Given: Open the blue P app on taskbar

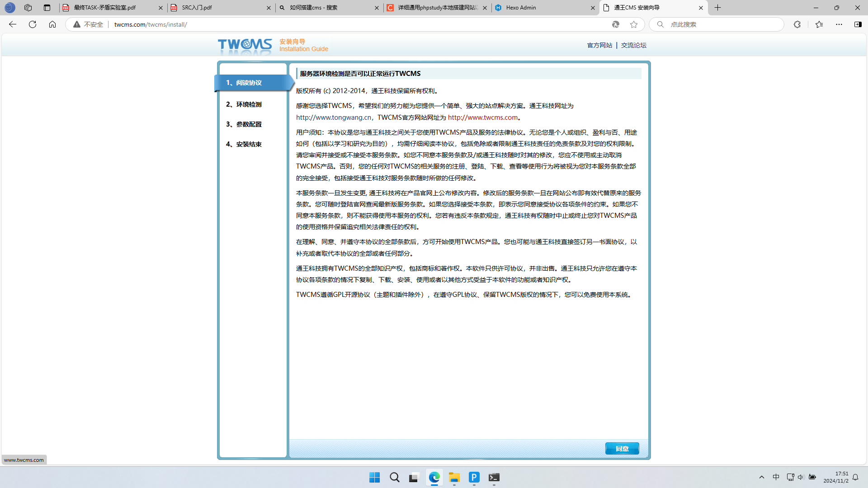Looking at the screenshot, I should click(x=474, y=478).
